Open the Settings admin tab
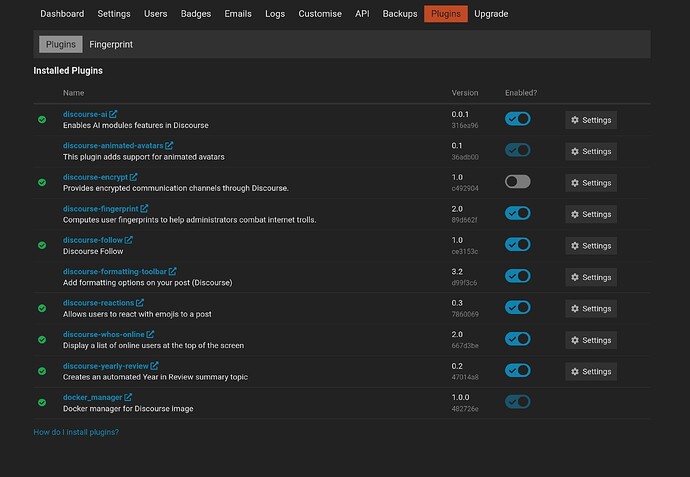This screenshot has width=690, height=477. [114, 14]
